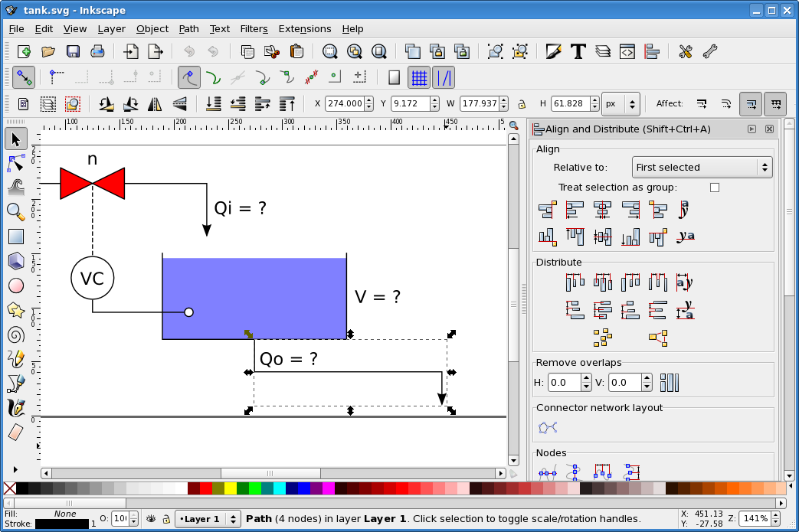
Task: Open the Layer menu
Action: point(112,29)
